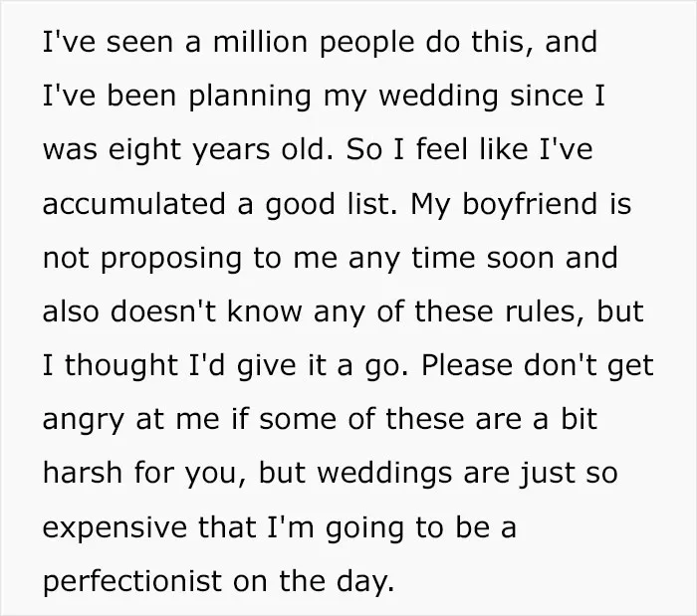697x616 pixels.
Task: Click the word "doesn't"
Action: 163,311
